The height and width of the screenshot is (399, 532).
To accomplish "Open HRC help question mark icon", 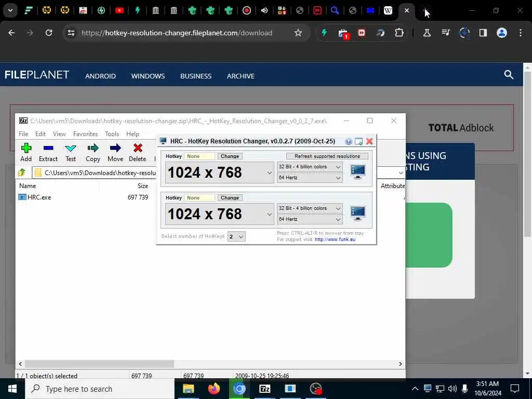I will (x=349, y=141).
